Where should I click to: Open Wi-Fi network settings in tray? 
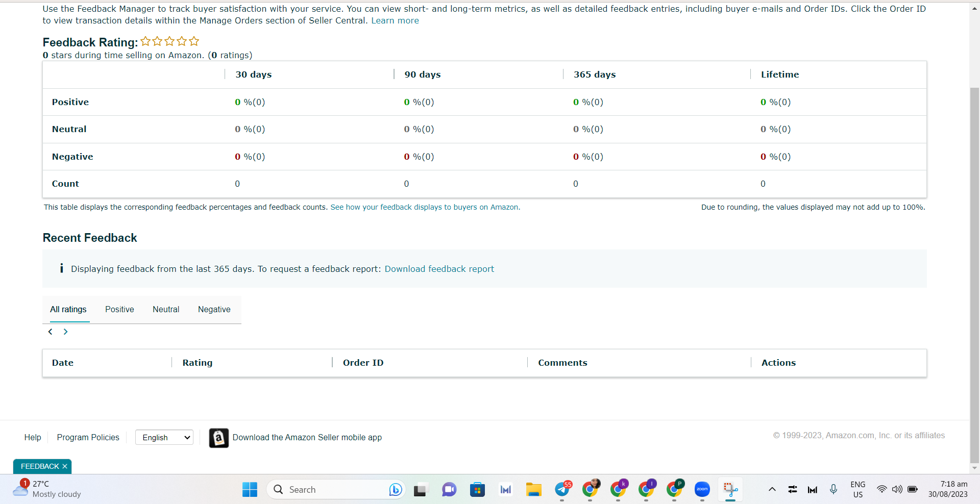(881, 490)
